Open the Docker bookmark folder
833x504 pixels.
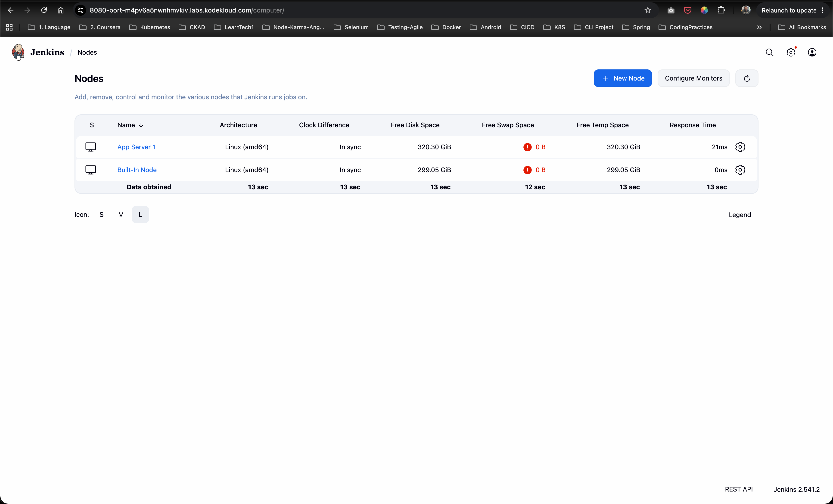[446, 27]
